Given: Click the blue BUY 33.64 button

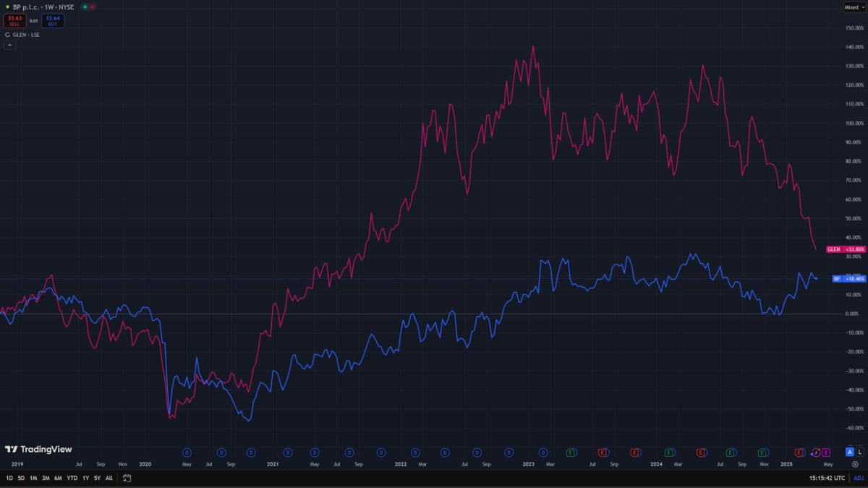Looking at the screenshot, I should click(x=52, y=21).
